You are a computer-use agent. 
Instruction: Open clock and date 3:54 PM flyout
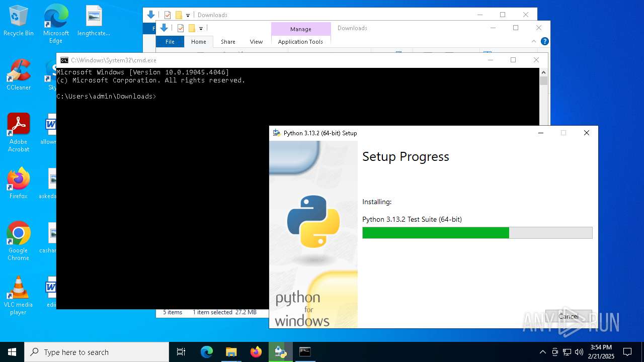point(602,352)
